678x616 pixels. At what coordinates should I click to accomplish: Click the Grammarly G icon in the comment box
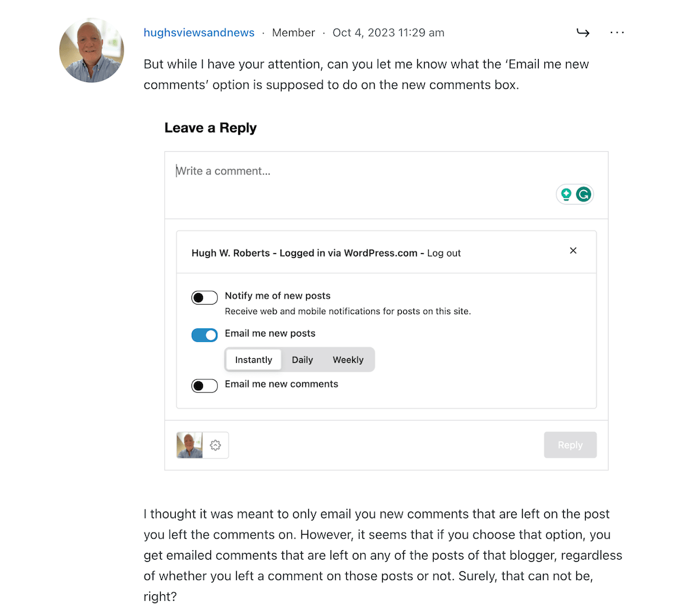[583, 194]
